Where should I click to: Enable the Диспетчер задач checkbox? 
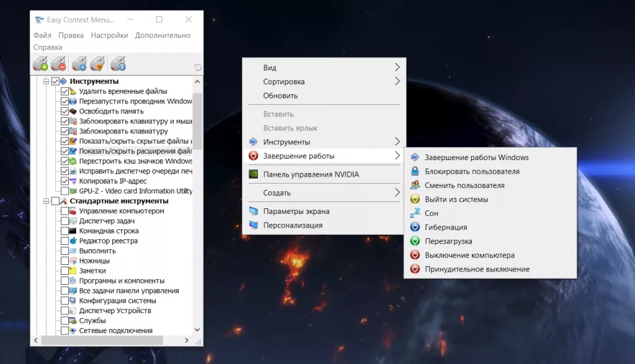[65, 221]
